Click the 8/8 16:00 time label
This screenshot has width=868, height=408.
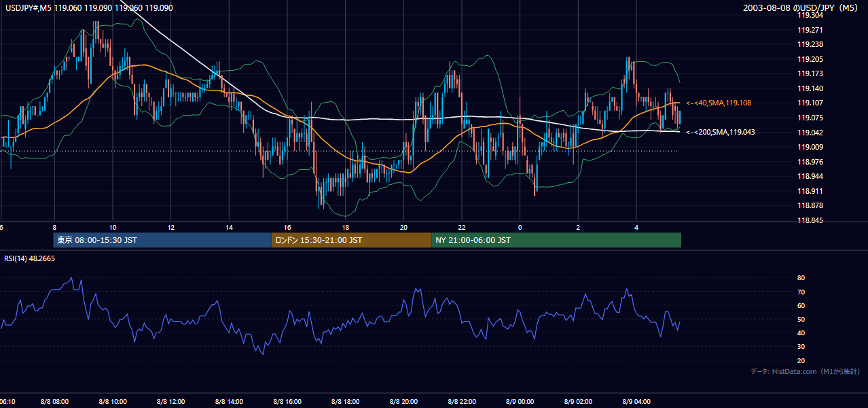click(287, 402)
